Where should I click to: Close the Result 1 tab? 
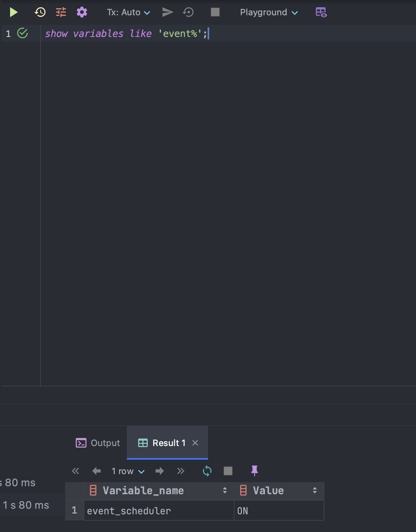[x=195, y=443]
